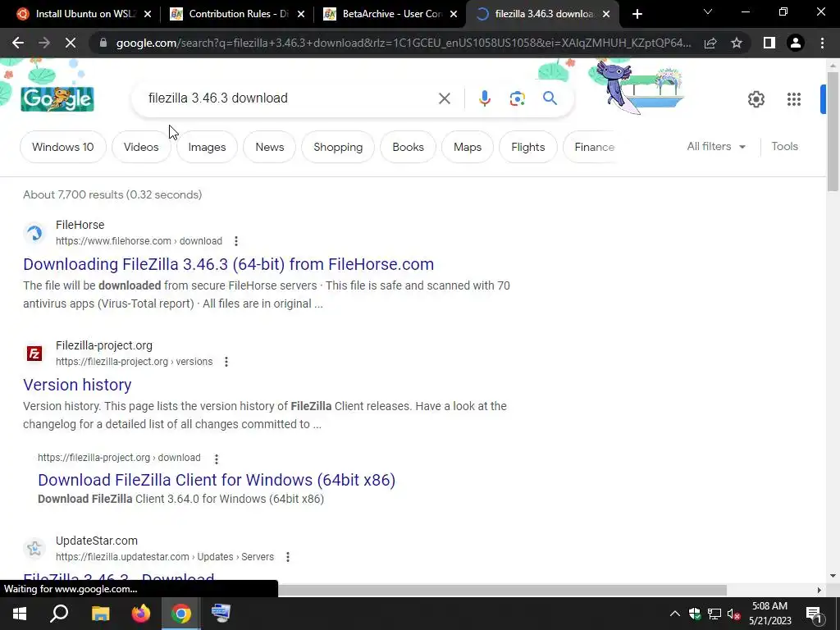Click the google.com address bar URL
The height and width of the screenshot is (630, 840).
[404, 43]
